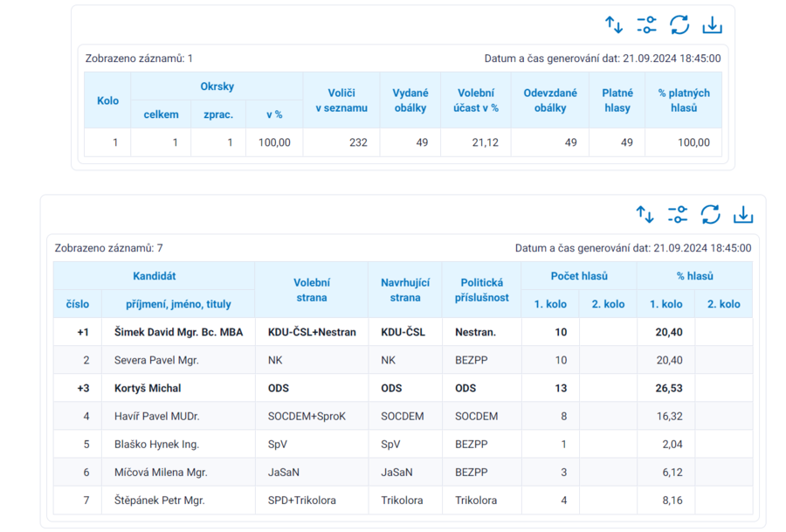The width and height of the screenshot is (786, 532).
Task: Download the candidates table data
Action: [x=743, y=215]
